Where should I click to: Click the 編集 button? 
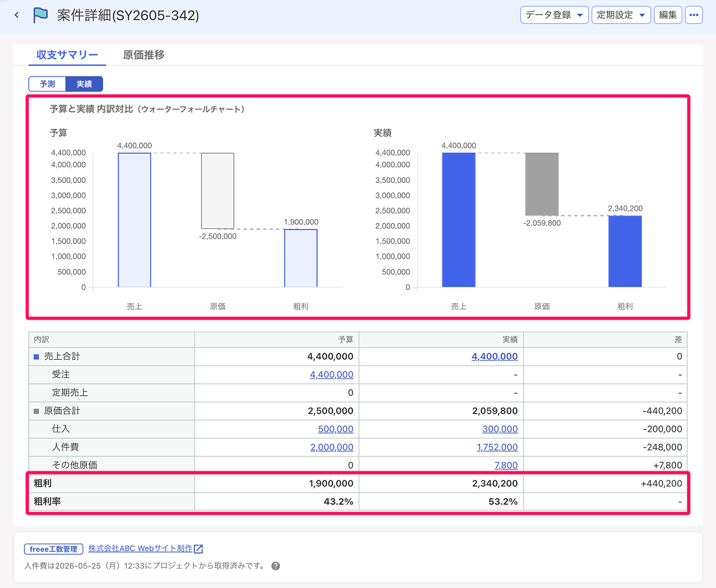click(x=667, y=15)
